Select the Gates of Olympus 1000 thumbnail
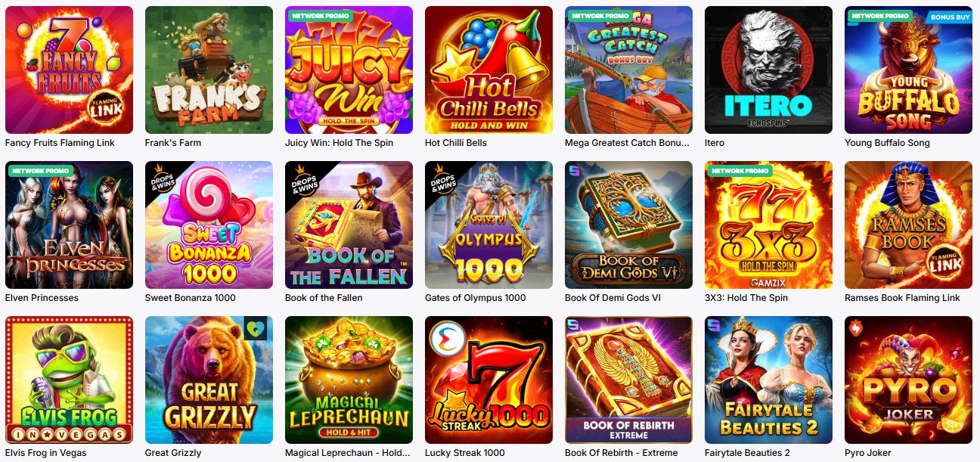Viewport: 980px width, 462px height. coord(488,225)
